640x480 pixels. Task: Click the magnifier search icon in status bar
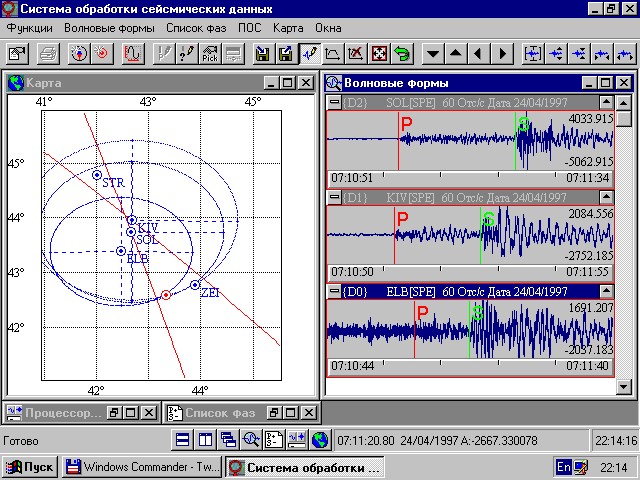click(251, 439)
